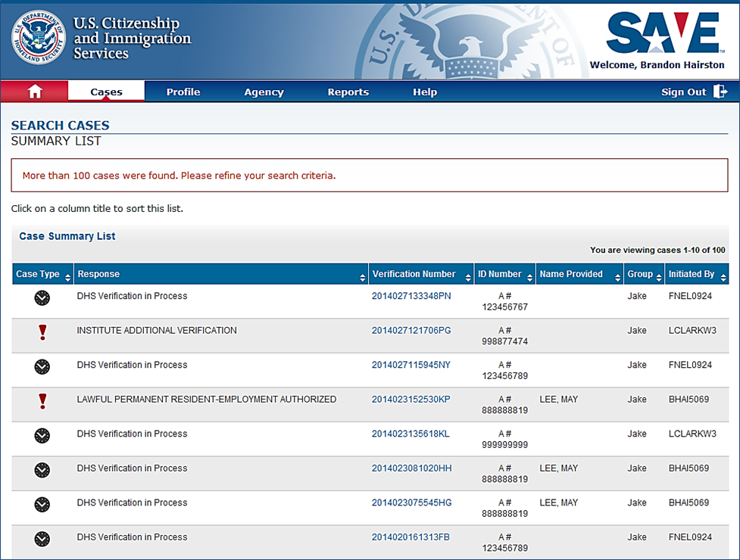This screenshot has width=740, height=560.
Task: Open case 2014027121706PG
Action: (x=411, y=331)
